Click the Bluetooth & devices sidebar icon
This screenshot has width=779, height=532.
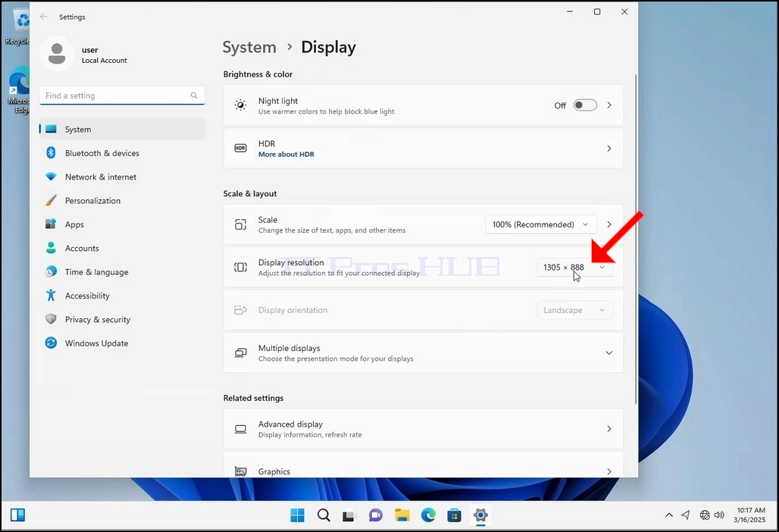click(51, 153)
